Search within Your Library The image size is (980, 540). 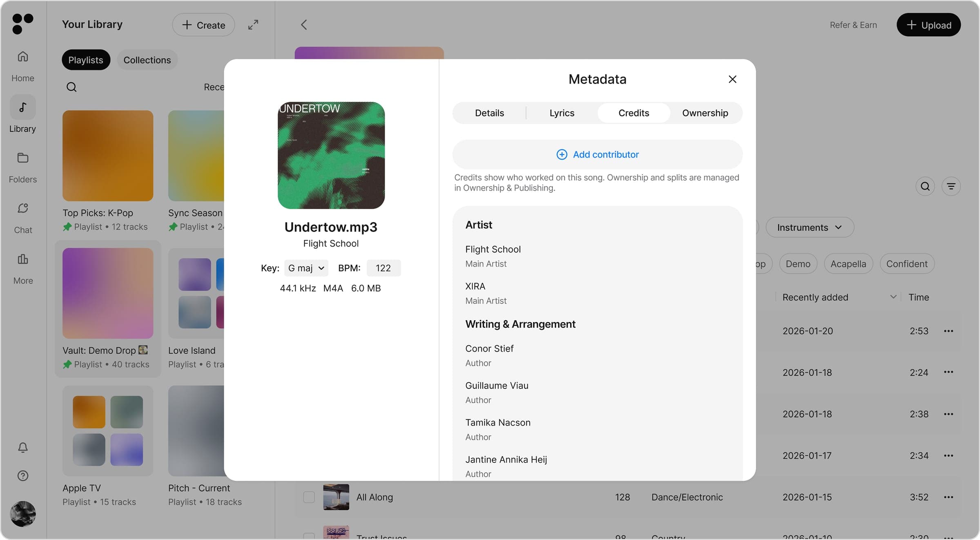[x=71, y=87]
